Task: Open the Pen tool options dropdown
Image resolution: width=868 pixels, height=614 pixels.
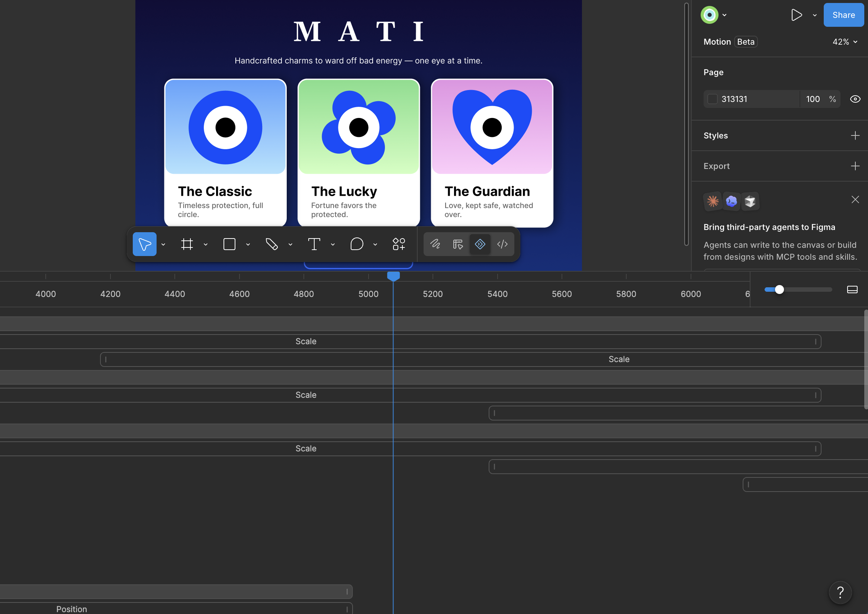Action: click(290, 244)
